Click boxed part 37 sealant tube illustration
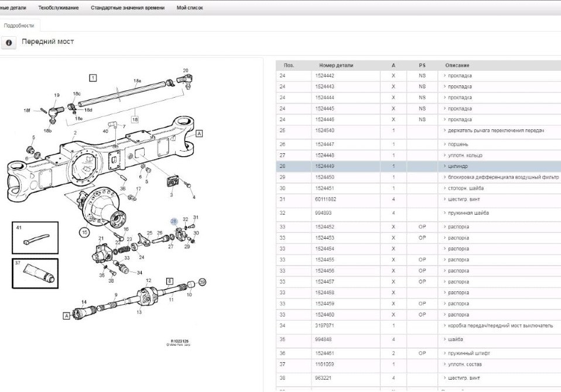Viewport: 561px width, 392px height. (34, 272)
